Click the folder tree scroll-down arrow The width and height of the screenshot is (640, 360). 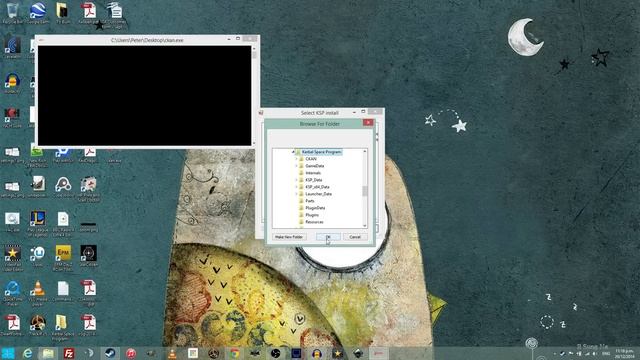pos(365,225)
